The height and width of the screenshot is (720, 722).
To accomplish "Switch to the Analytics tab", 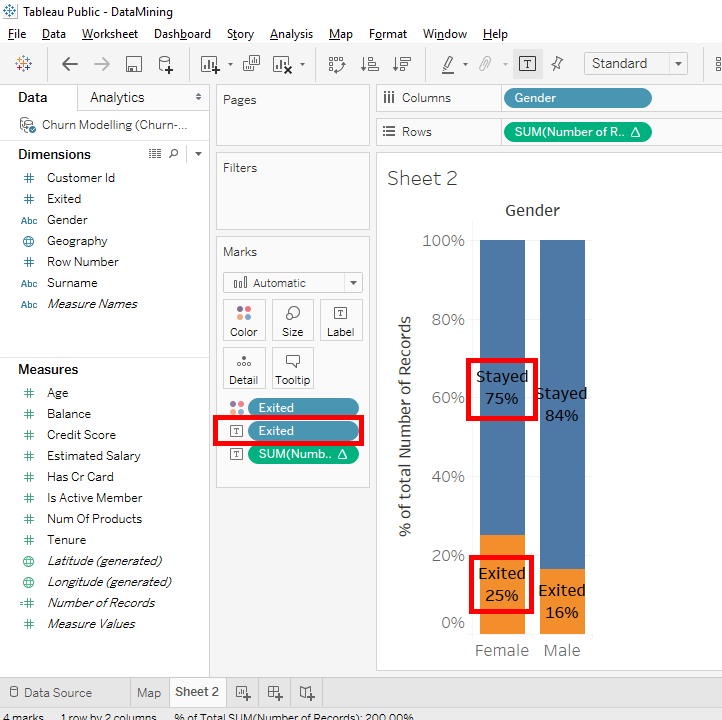I will pos(117,97).
